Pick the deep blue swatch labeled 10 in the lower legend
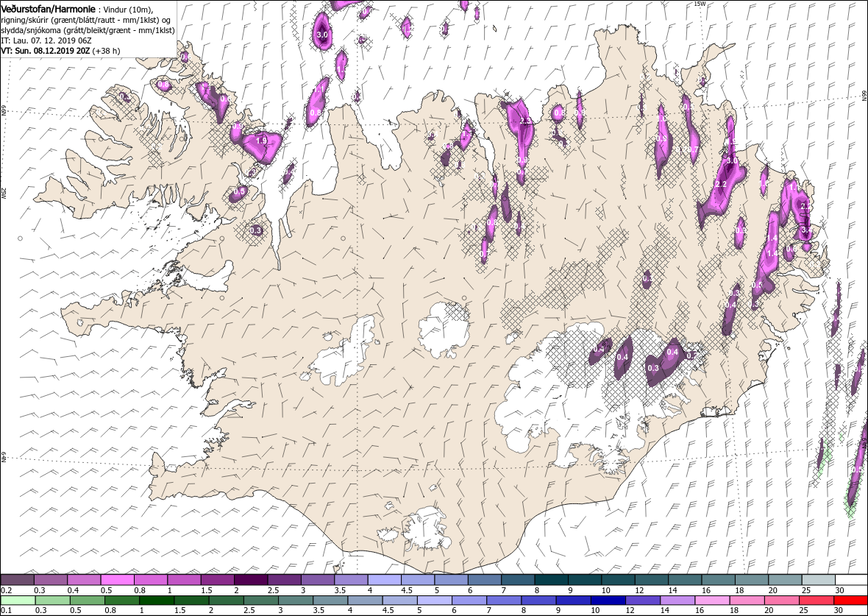The width and height of the screenshot is (868, 616). click(608, 601)
